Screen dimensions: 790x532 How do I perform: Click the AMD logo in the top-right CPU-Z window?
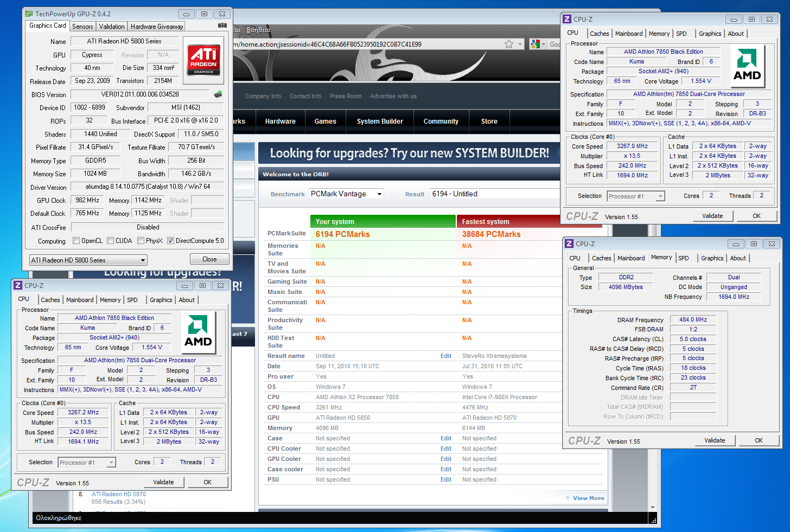click(x=747, y=66)
